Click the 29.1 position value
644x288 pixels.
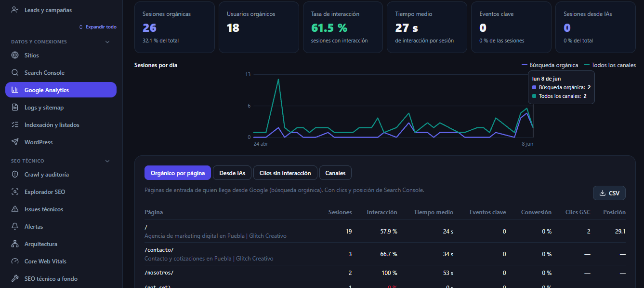click(x=620, y=231)
